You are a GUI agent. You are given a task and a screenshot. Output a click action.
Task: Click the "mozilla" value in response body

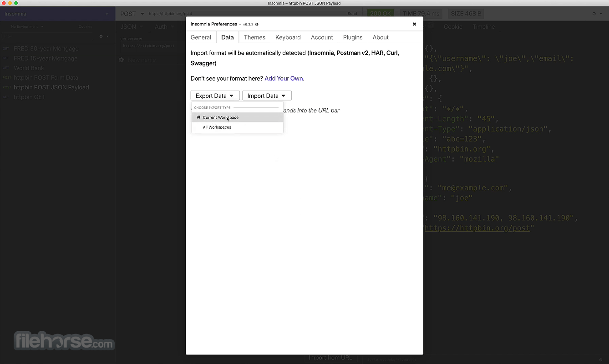click(479, 159)
